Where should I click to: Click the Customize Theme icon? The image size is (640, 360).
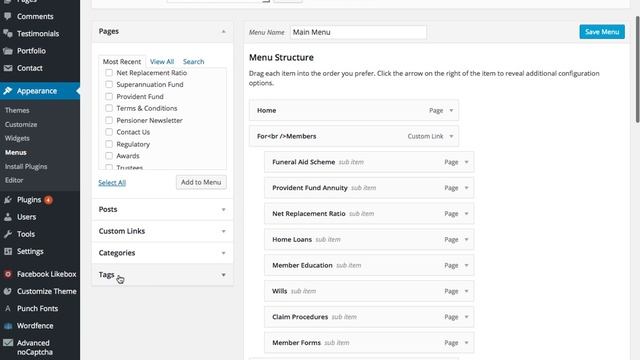coord(8,291)
